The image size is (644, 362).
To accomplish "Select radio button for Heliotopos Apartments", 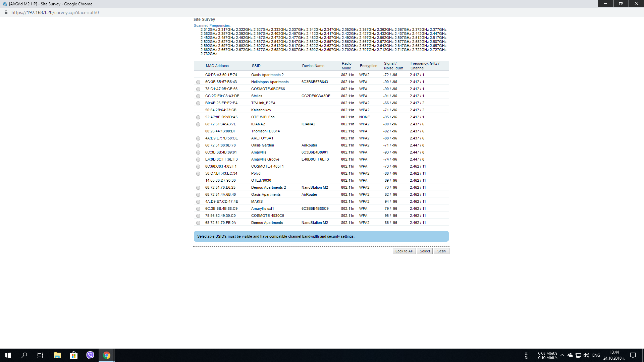I will click(198, 82).
